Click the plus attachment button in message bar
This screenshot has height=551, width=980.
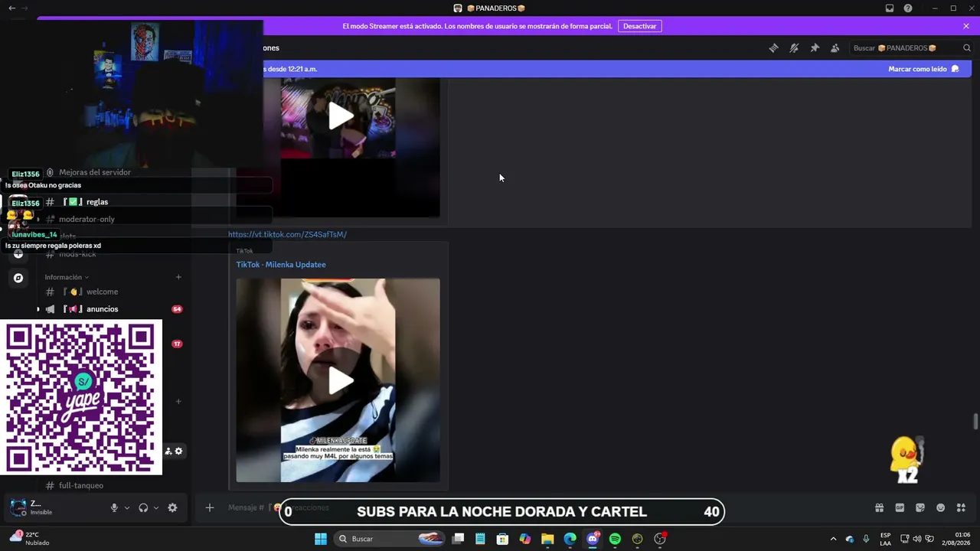209,507
